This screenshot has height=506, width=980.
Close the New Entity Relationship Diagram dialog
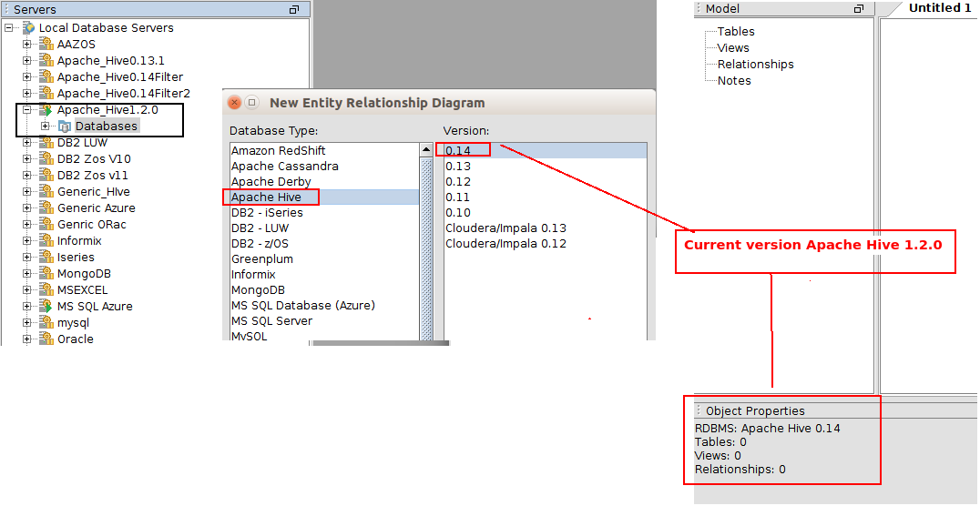(x=234, y=103)
